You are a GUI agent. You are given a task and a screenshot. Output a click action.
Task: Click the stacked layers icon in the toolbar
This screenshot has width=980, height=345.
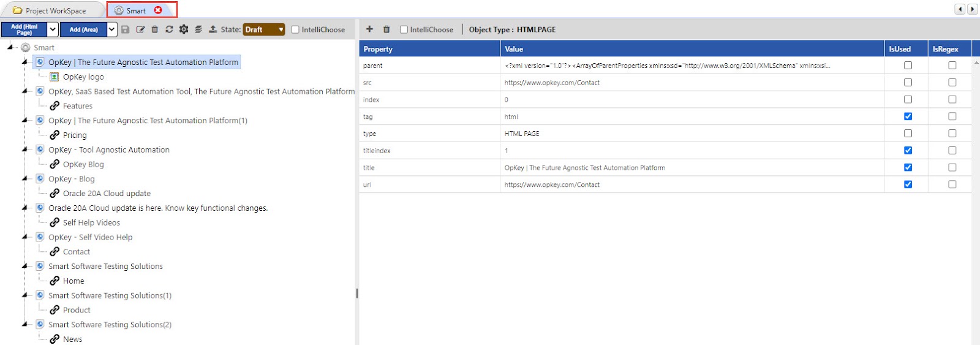[x=198, y=29]
